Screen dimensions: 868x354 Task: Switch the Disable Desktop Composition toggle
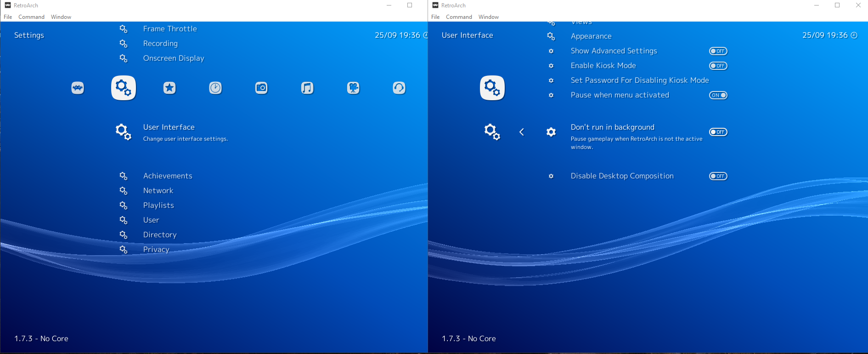[x=718, y=176]
